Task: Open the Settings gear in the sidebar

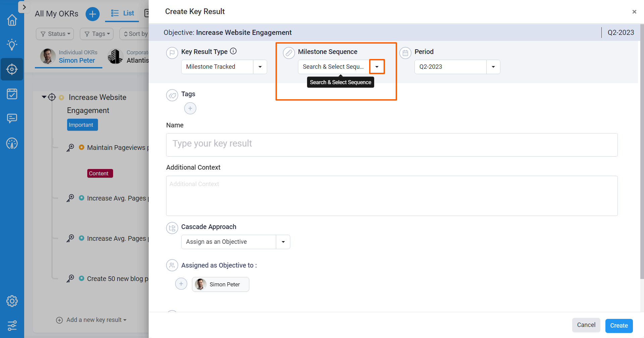Action: click(12, 301)
